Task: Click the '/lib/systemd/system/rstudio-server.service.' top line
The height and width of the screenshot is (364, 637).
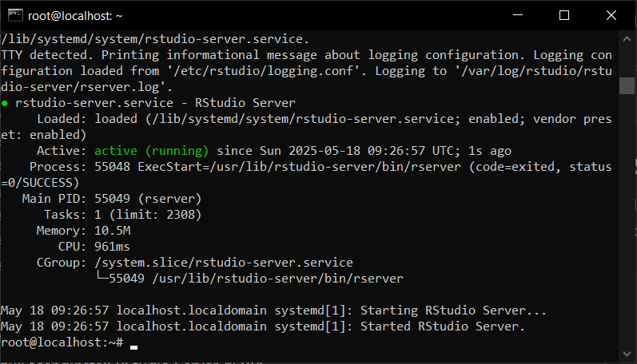Action: (x=155, y=39)
